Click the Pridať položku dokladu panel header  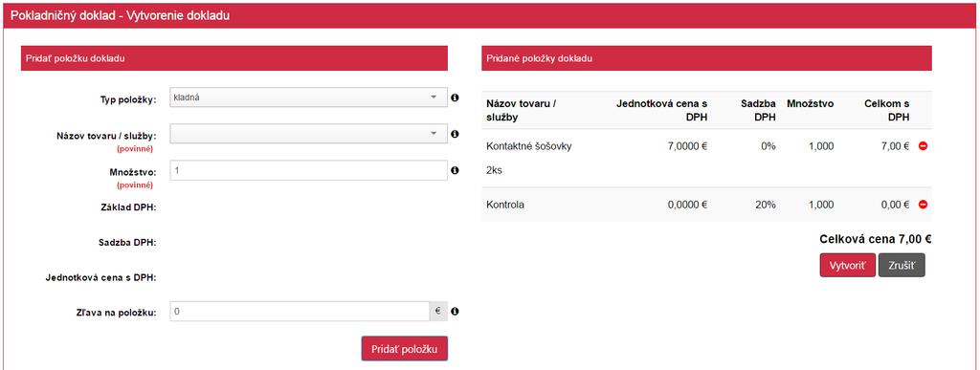coord(234,58)
